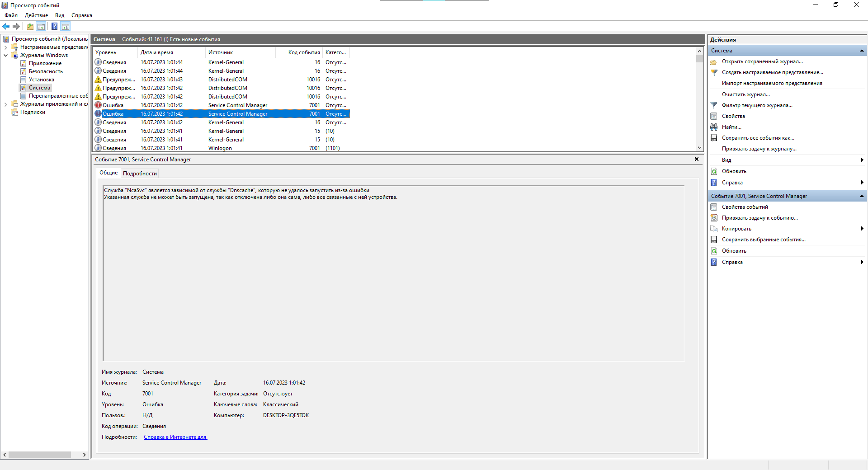This screenshot has height=470, width=868.
Task: Open Справка submenu arrow under Событие 7001
Action: [862, 262]
